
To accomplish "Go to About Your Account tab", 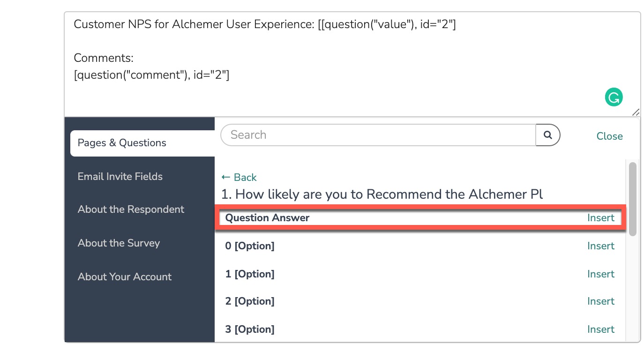I will [x=125, y=277].
